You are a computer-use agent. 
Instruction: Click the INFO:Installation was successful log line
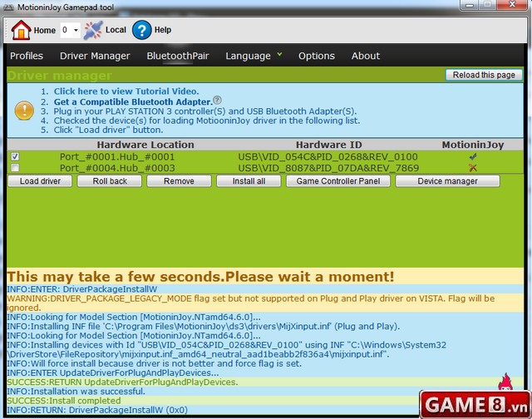tap(76, 392)
